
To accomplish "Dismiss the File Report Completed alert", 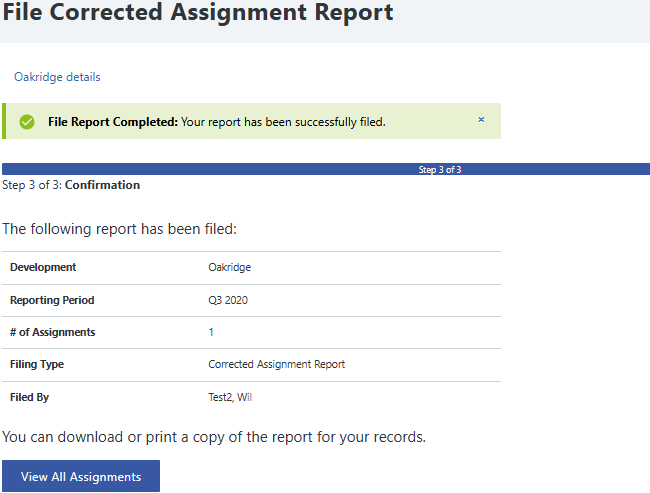I will point(481,120).
